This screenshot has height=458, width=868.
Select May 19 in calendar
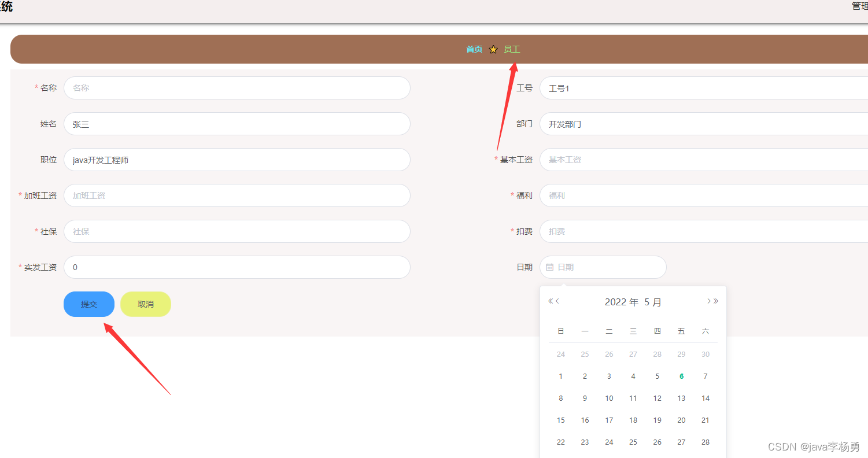pyautogui.click(x=657, y=420)
